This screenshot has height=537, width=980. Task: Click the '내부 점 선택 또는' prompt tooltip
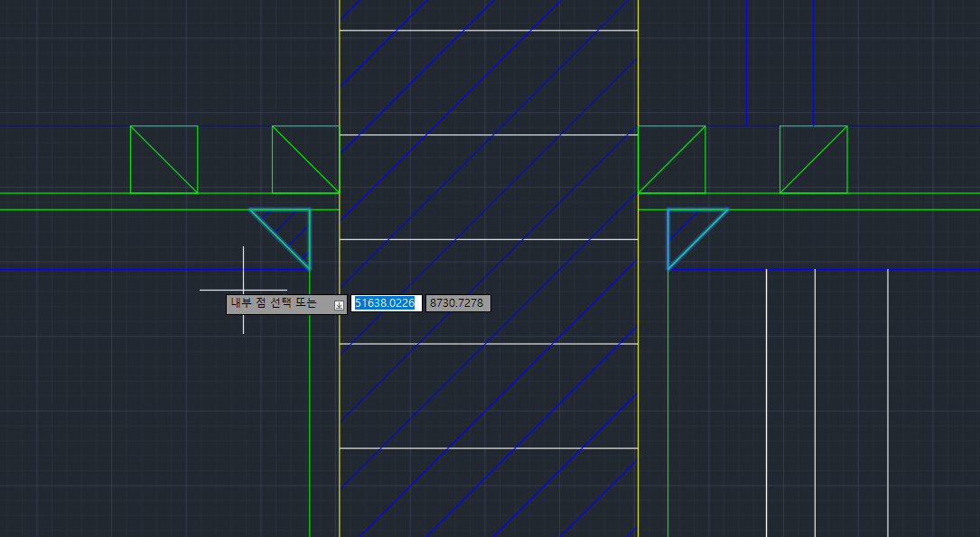pos(286,304)
